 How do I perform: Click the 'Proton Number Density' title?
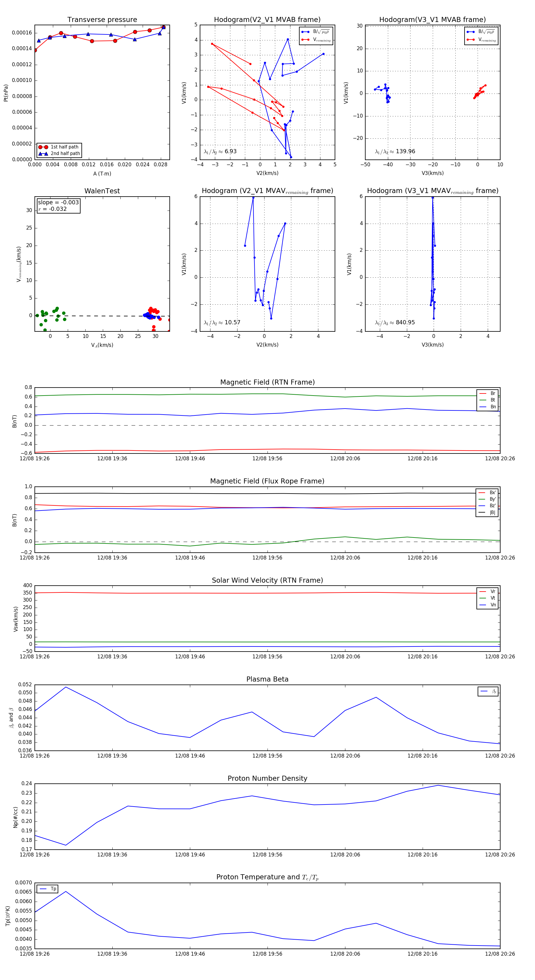pos(267,778)
